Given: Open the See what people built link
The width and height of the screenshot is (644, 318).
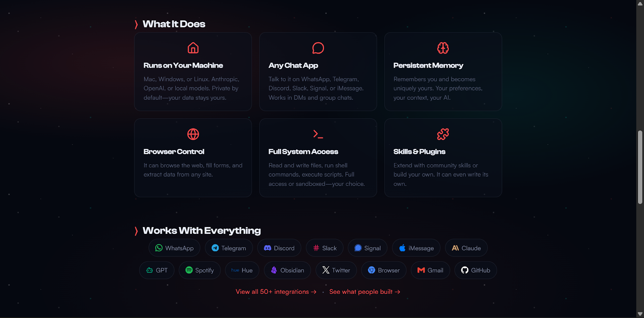Looking at the screenshot, I should pyautogui.click(x=364, y=291).
